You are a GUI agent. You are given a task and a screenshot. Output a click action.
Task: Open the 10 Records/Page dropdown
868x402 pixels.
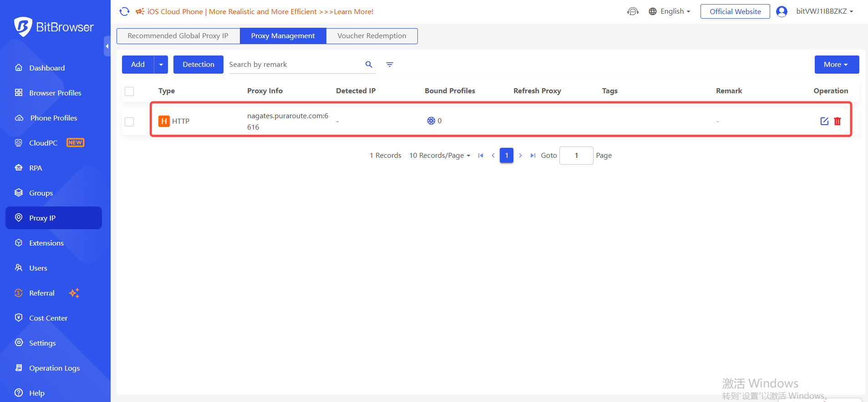(440, 156)
